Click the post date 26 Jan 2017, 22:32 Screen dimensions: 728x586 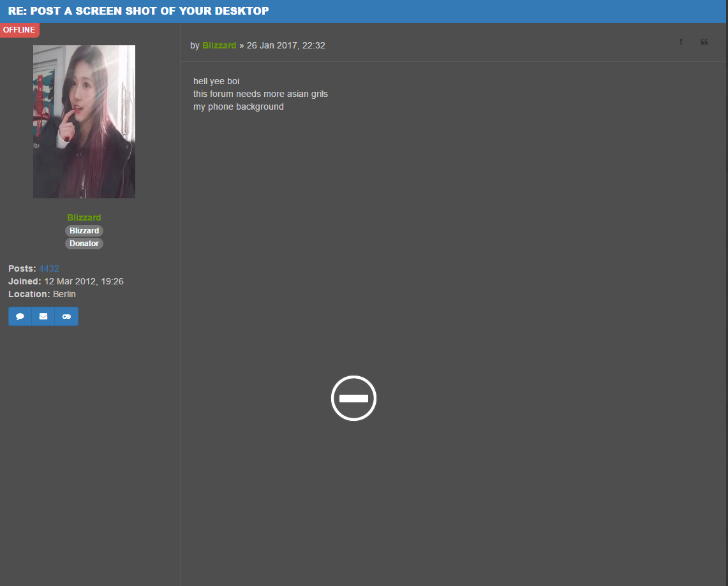pos(286,45)
